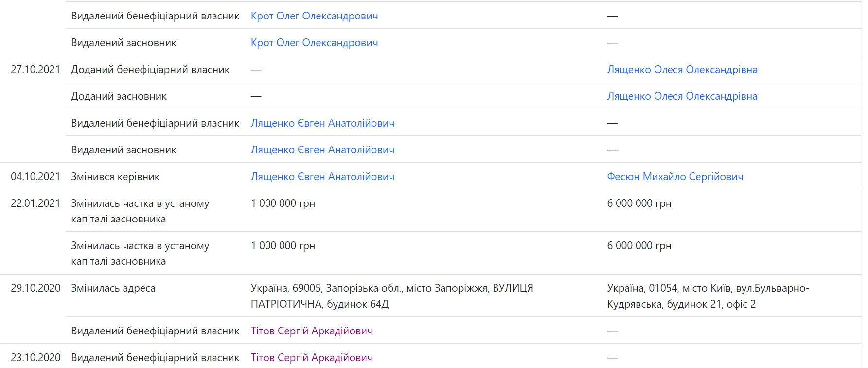Open Лященко Олеся link in Доданий засновник row
868x368 pixels.
[x=682, y=96]
